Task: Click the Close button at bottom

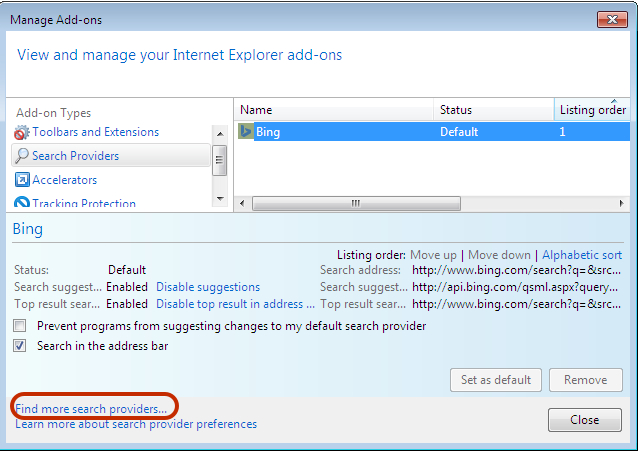Action: click(x=585, y=420)
